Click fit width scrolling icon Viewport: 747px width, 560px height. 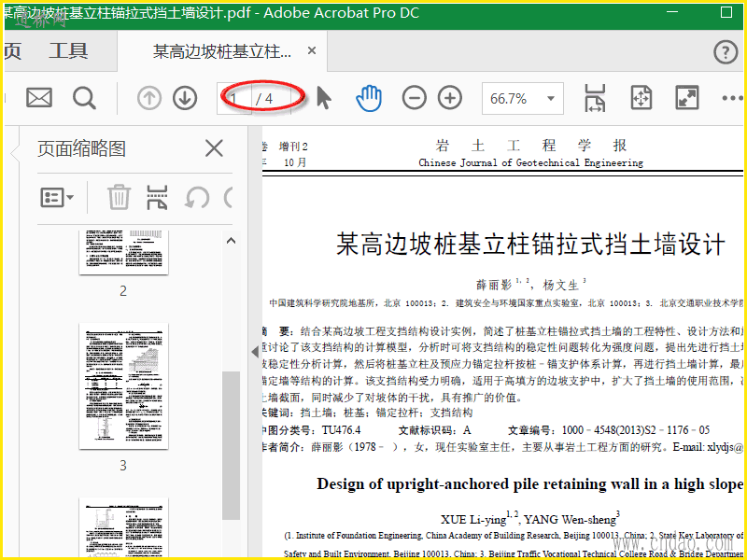(595, 98)
